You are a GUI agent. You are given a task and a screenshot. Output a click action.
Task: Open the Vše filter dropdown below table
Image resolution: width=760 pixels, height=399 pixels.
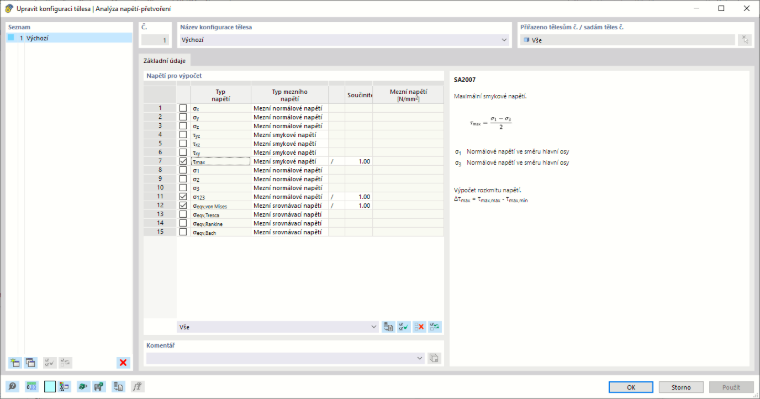coord(373,327)
